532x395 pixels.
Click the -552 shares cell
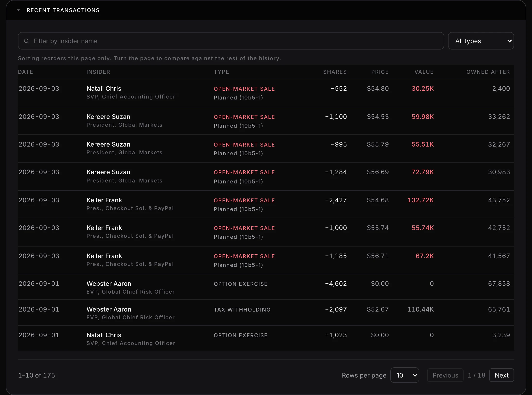coord(339,89)
